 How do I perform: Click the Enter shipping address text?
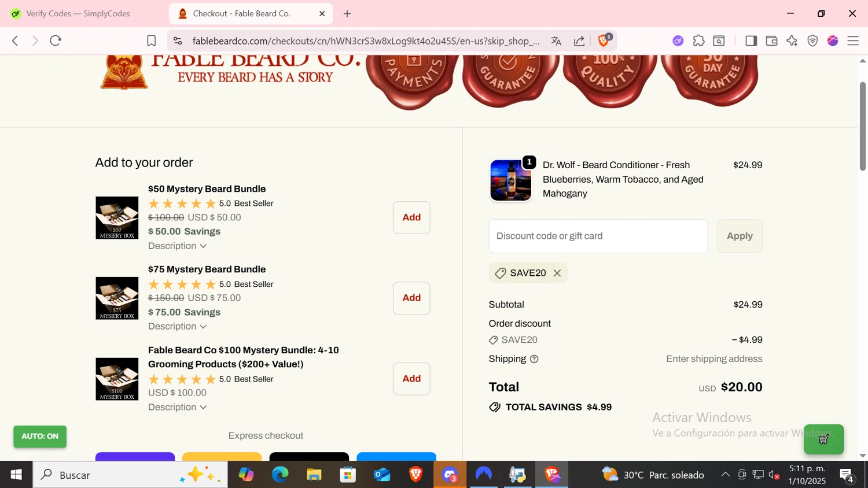coord(714,359)
